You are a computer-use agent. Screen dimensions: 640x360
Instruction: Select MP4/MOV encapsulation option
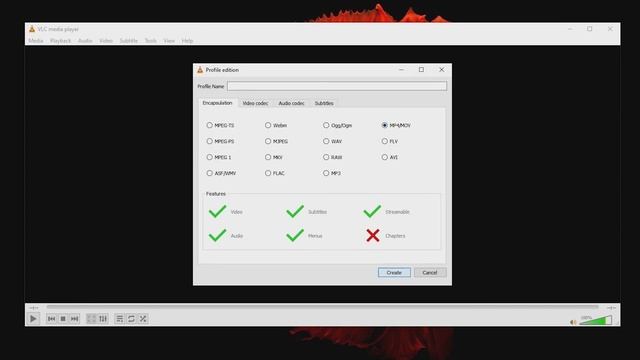[396, 125]
